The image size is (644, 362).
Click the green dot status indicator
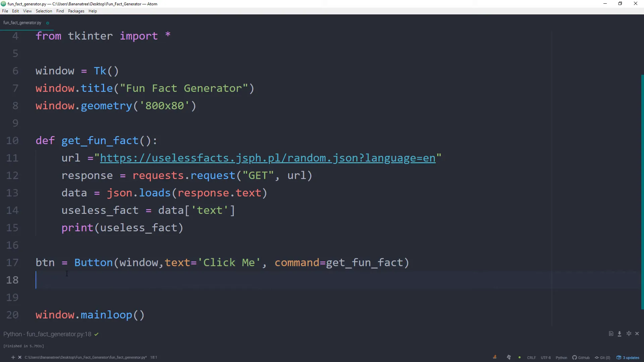tap(520, 358)
